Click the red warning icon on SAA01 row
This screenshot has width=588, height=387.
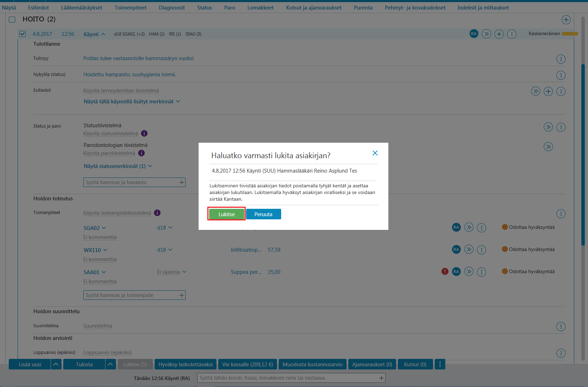[445, 271]
